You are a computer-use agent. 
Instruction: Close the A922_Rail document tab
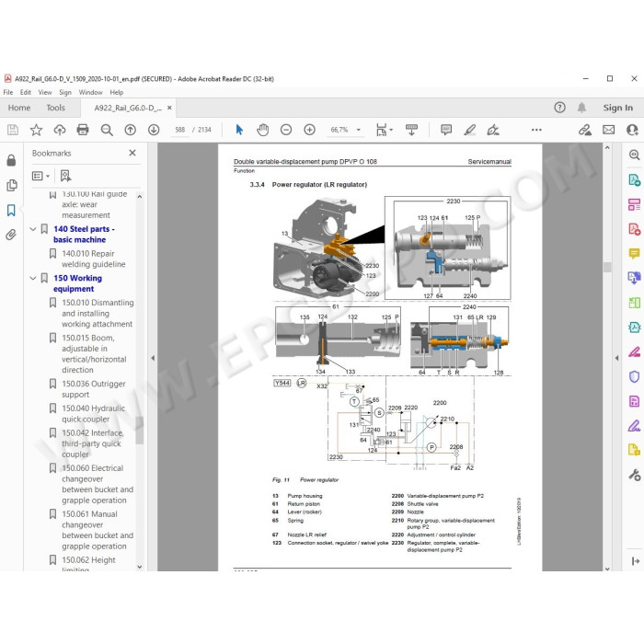click(169, 108)
